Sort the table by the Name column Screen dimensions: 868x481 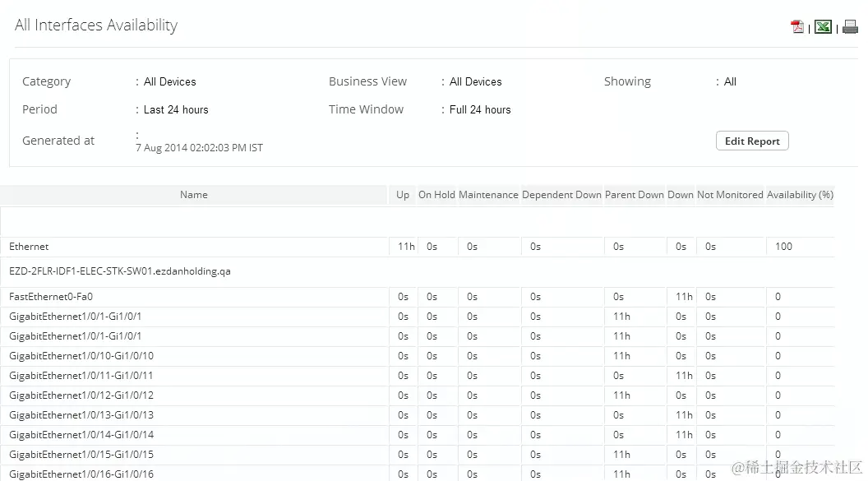[193, 195]
